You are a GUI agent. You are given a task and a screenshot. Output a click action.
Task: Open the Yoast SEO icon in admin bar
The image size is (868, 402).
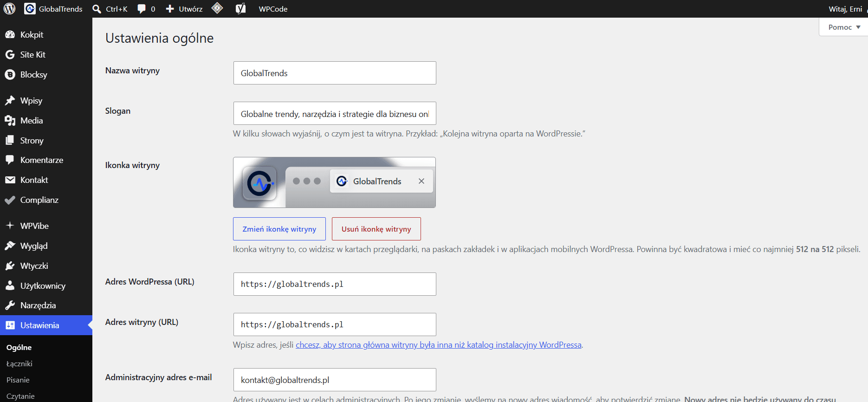[240, 9]
